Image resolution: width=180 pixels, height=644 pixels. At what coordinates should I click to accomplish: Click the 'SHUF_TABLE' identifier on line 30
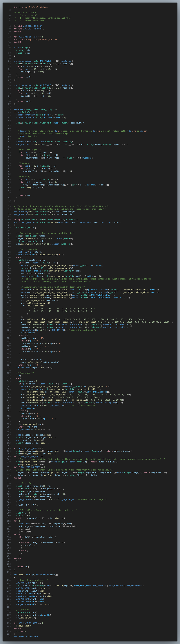45,85
